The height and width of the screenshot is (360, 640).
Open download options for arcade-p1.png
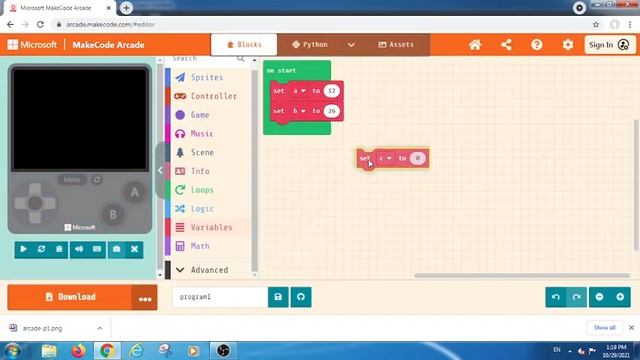(x=100, y=328)
